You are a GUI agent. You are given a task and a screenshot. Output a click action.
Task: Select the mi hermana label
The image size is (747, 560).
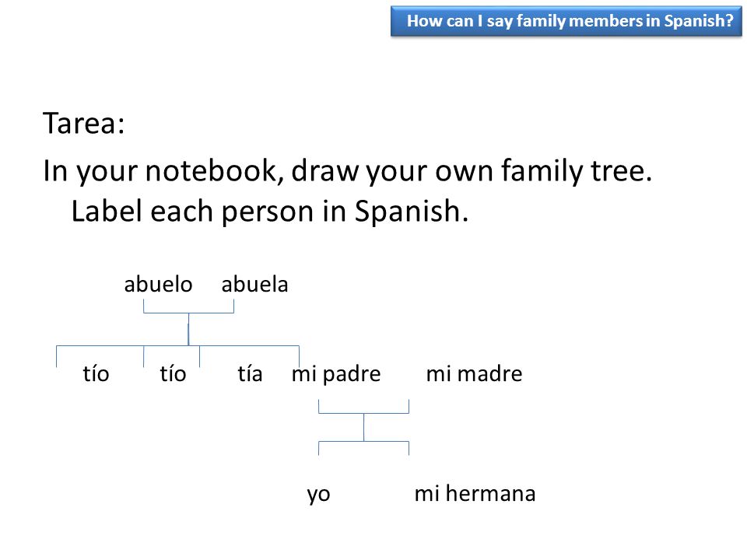[x=475, y=493]
